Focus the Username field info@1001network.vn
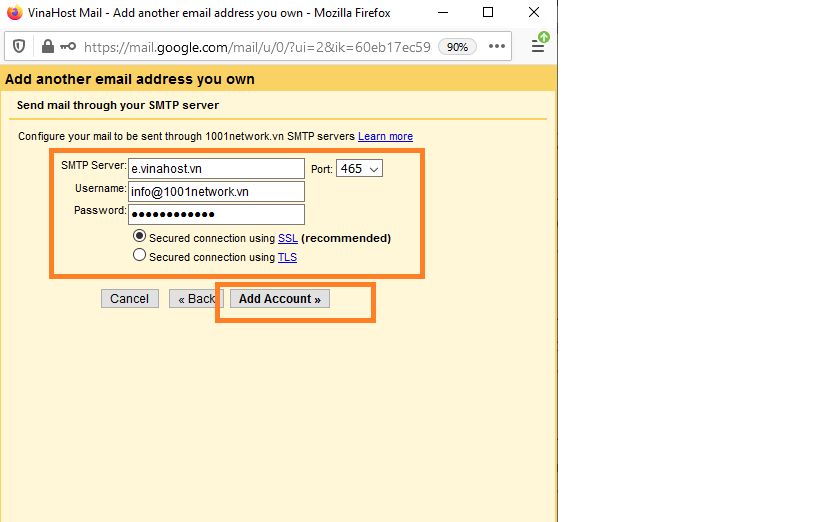The image size is (819, 522). (216, 192)
